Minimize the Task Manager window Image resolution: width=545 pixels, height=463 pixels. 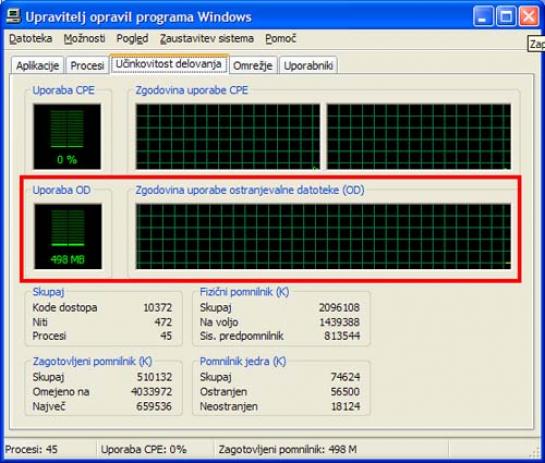(482, 16)
